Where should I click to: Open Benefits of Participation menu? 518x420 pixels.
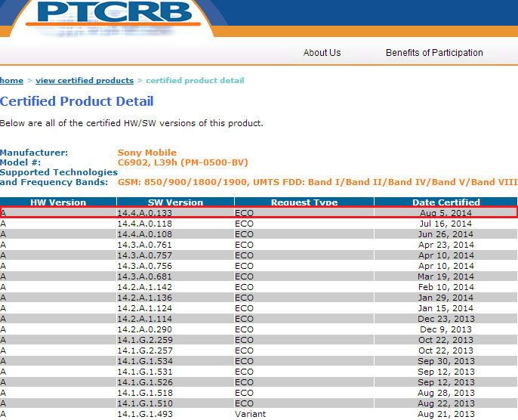pos(434,53)
